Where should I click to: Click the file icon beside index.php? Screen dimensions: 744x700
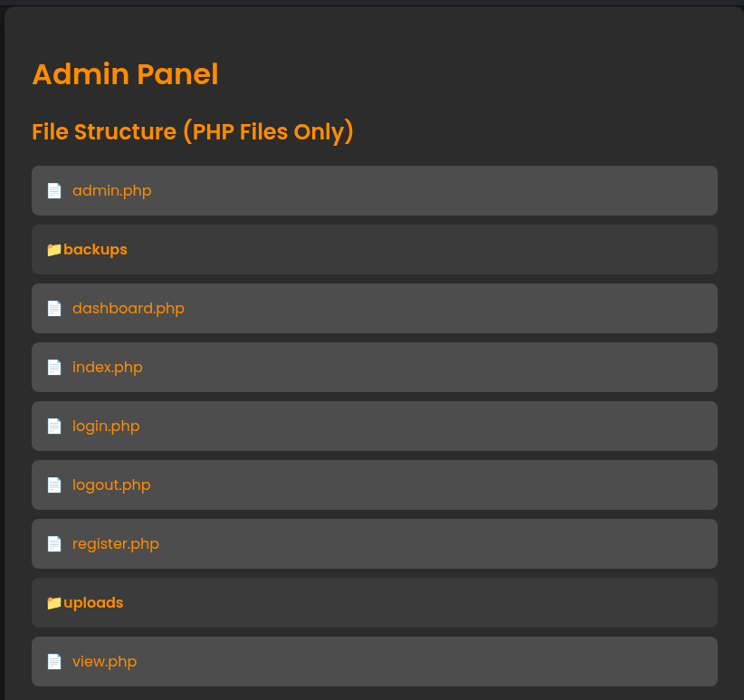pyautogui.click(x=54, y=368)
